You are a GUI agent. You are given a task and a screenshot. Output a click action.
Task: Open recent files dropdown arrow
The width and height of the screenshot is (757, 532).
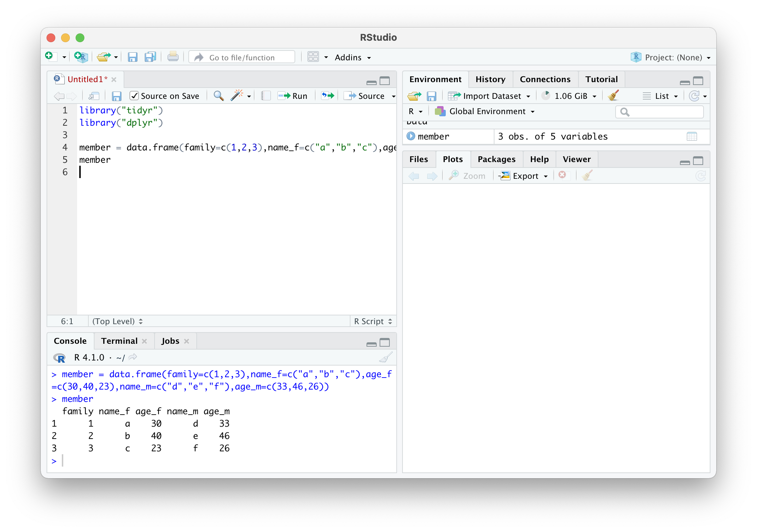pyautogui.click(x=116, y=57)
